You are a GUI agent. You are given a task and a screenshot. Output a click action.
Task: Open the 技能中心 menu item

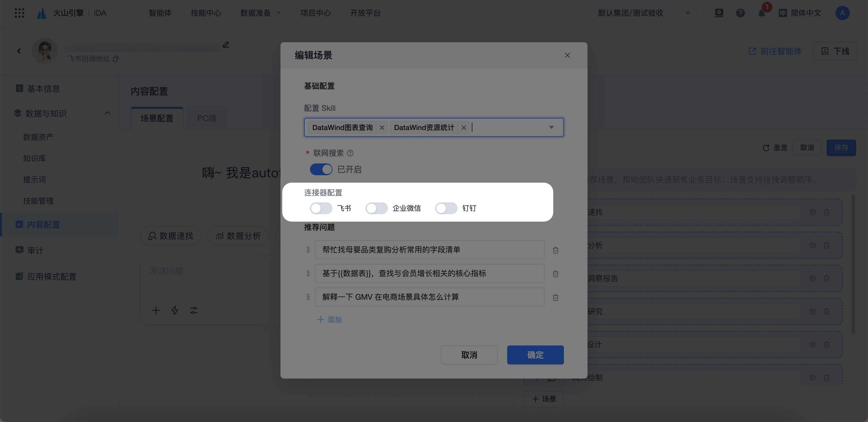pos(206,13)
